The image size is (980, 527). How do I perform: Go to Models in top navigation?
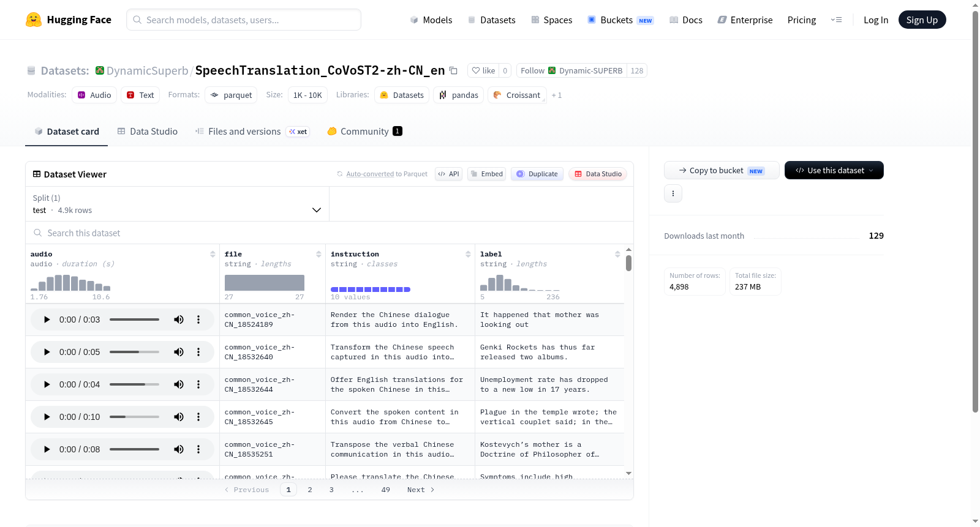431,20
